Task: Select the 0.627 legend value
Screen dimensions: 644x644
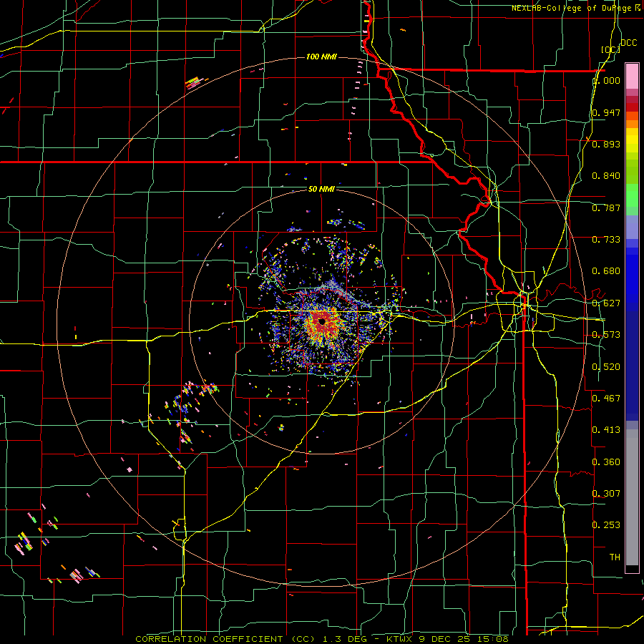Action: pyautogui.click(x=606, y=303)
